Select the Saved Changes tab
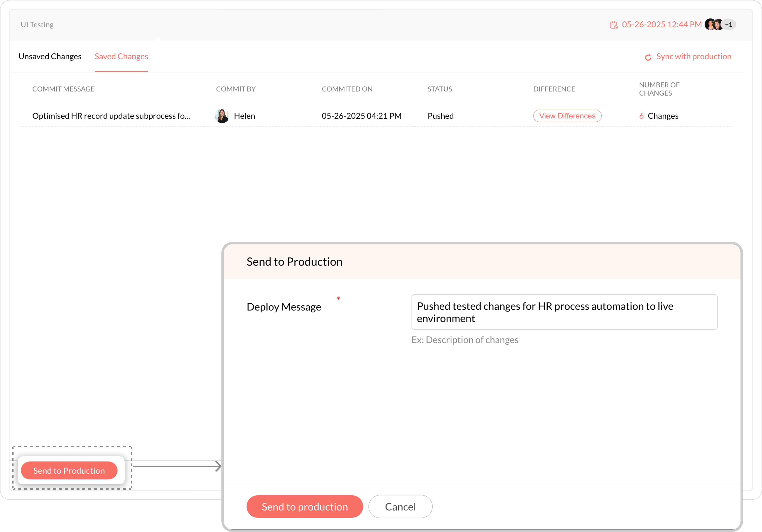The height and width of the screenshot is (532, 762). click(x=122, y=56)
